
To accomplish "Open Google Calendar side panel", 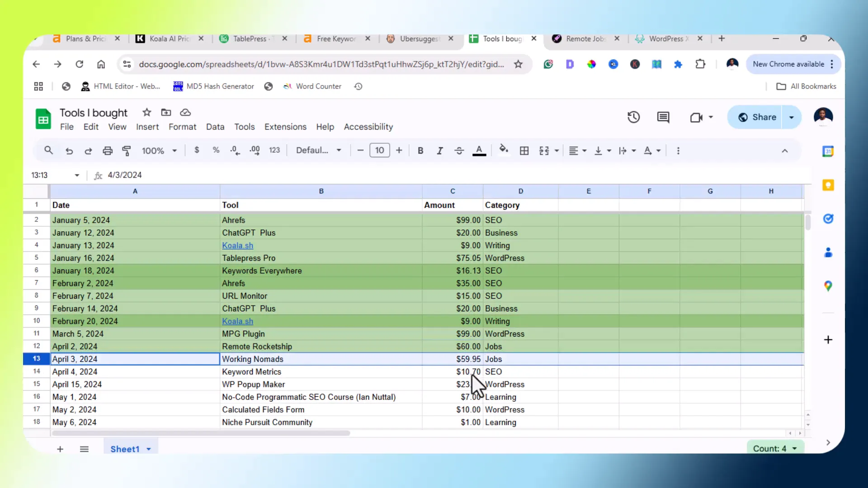I will click(x=828, y=151).
